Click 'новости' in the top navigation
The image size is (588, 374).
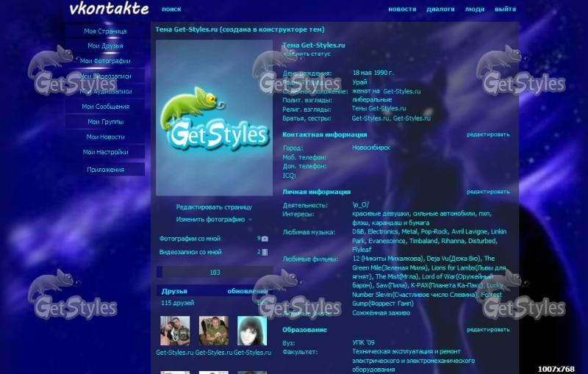401,10
